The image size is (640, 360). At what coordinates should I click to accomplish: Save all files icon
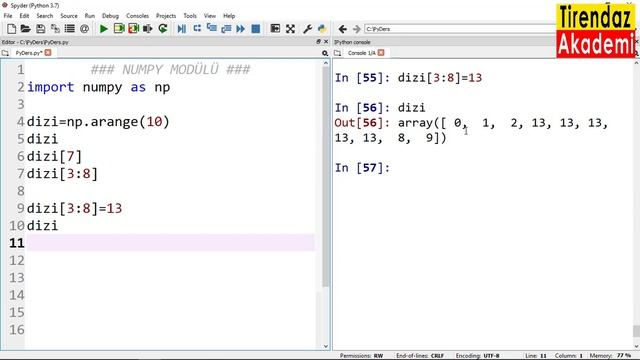click(55, 29)
